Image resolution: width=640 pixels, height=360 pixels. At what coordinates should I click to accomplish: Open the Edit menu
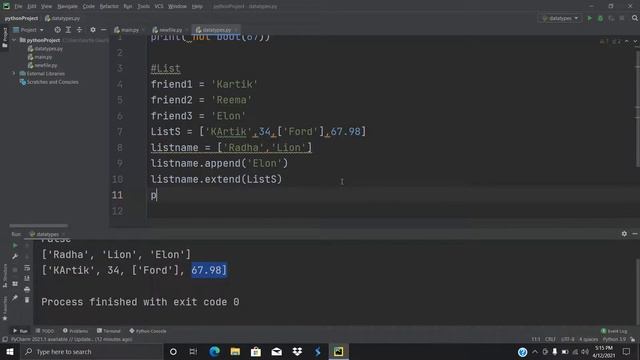point(32,7)
